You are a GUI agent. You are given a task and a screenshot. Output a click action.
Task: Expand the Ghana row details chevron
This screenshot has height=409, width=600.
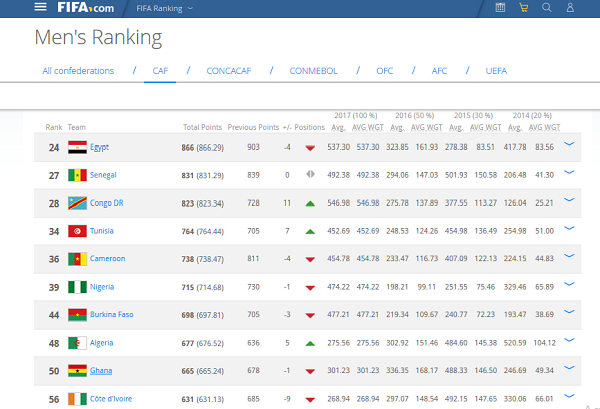[569, 368]
